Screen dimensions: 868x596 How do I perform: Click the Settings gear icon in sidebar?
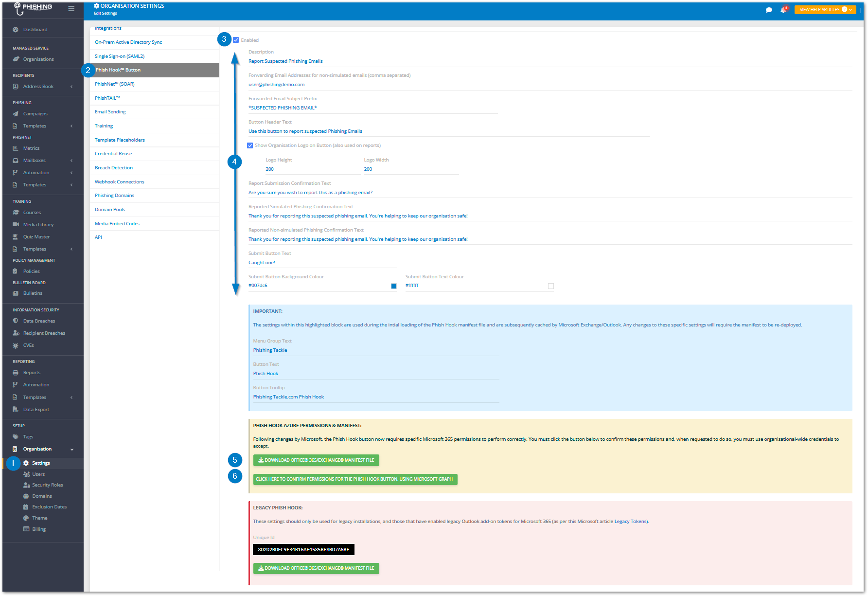(x=26, y=463)
